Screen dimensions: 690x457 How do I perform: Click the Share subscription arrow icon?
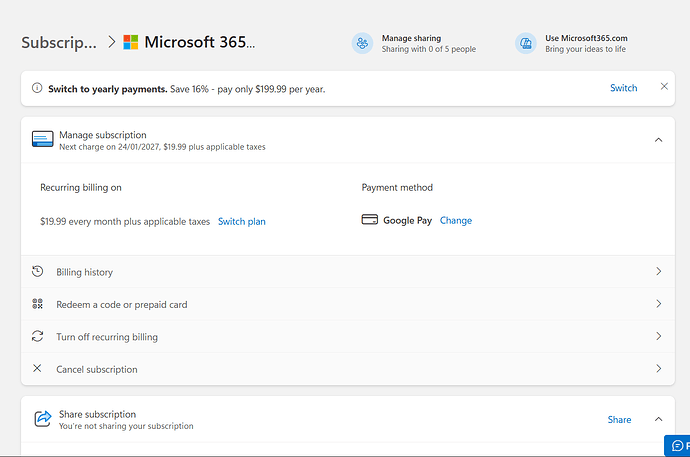[x=42, y=419]
